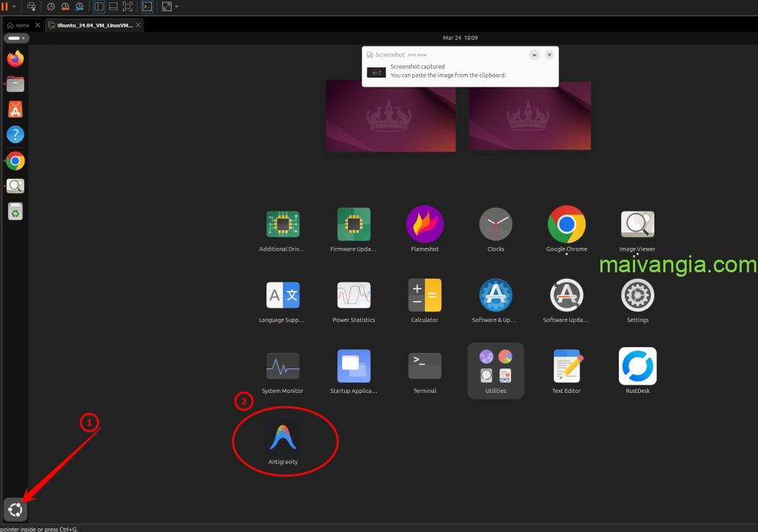Open the clock showing Mar 24 18:09
The image size is (758, 532).
[460, 37]
